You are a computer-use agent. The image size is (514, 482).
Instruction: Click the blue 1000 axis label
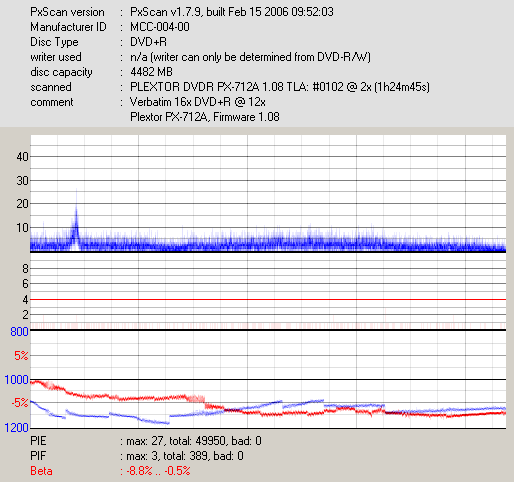coord(16,380)
